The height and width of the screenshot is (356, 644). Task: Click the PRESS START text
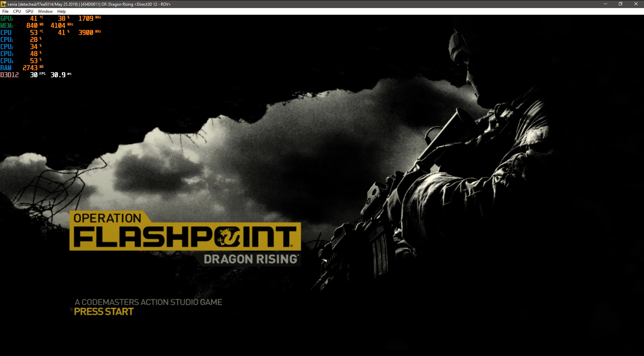tap(103, 311)
